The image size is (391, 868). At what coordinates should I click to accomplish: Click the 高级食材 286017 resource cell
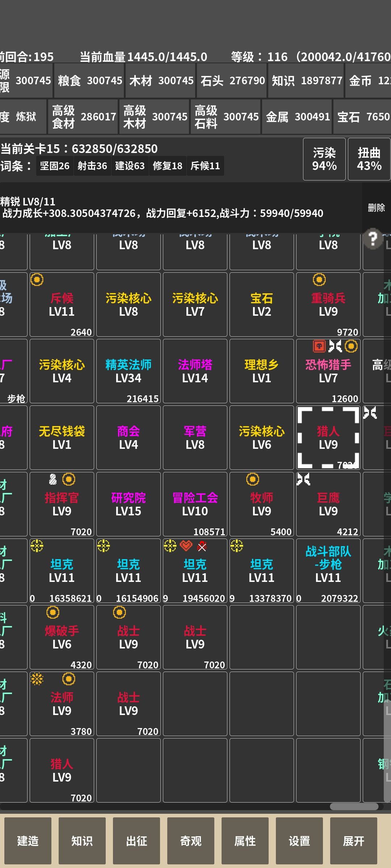(83, 116)
